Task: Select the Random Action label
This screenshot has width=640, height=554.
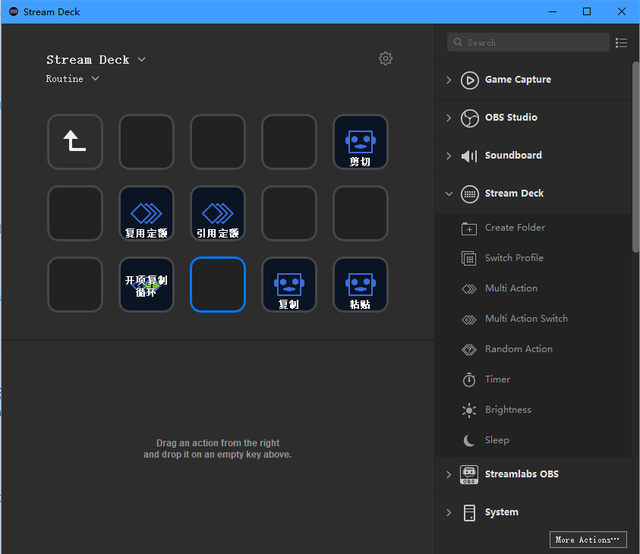Action: tap(519, 349)
